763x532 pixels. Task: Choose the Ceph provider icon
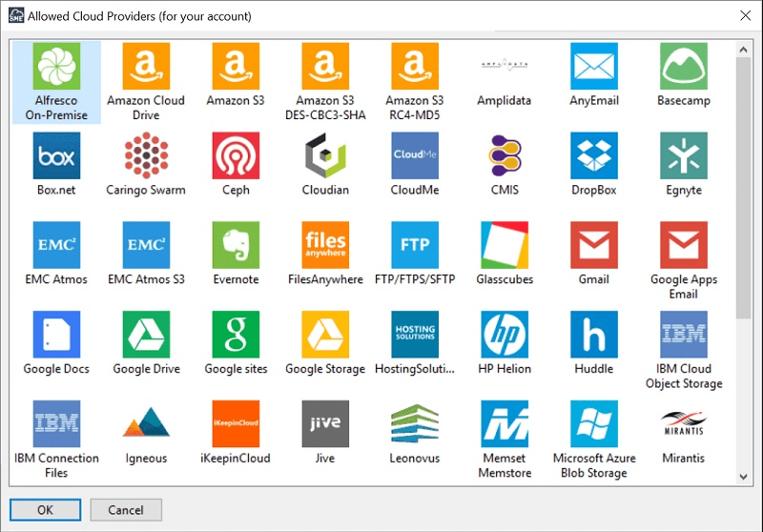point(236,155)
